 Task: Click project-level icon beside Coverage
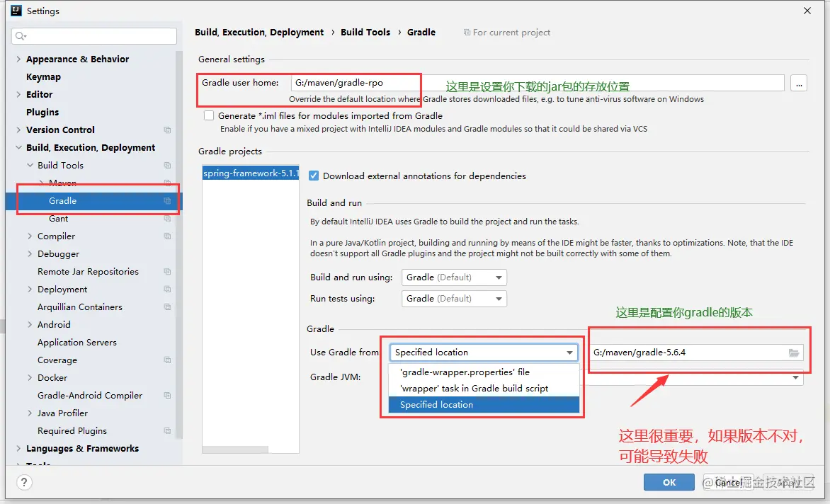[x=167, y=360]
